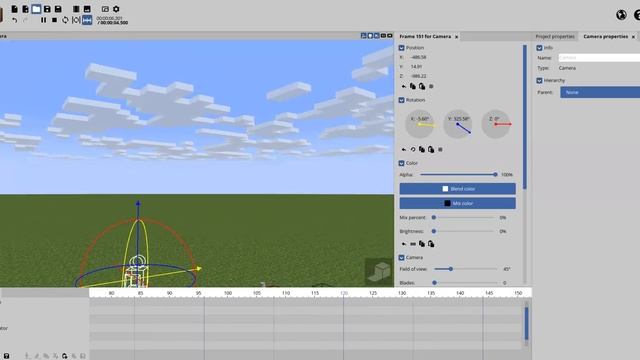Viewport: 640px width, 360px height.
Task: Pause the animation playback
Action: [43, 20]
